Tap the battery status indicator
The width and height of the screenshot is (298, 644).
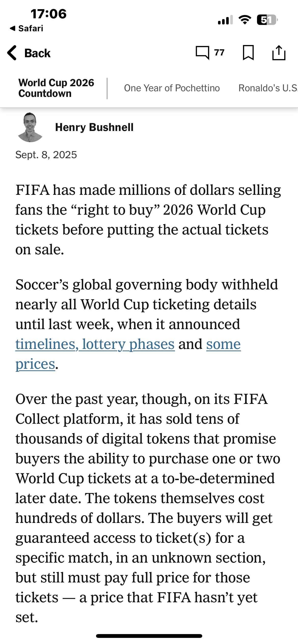coord(267,20)
